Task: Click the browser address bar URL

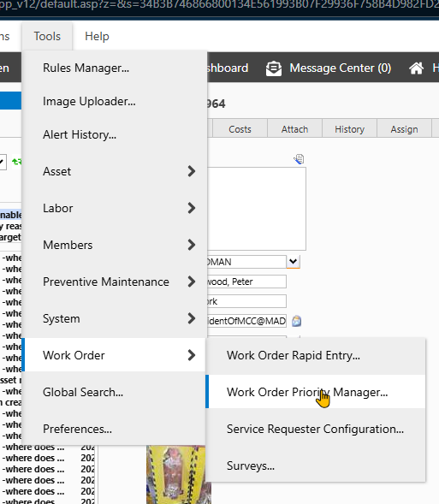Action: click(x=219, y=6)
